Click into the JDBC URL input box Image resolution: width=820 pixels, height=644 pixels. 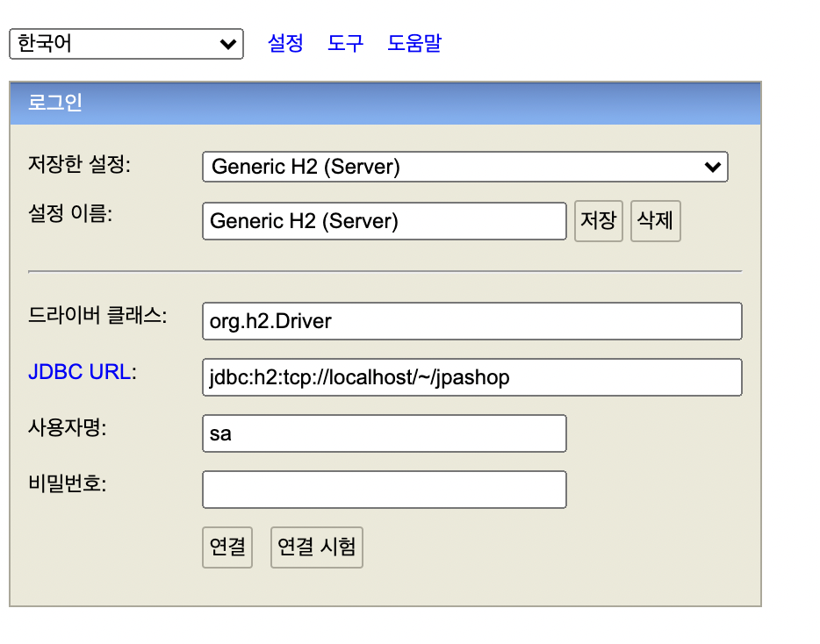[471, 377]
